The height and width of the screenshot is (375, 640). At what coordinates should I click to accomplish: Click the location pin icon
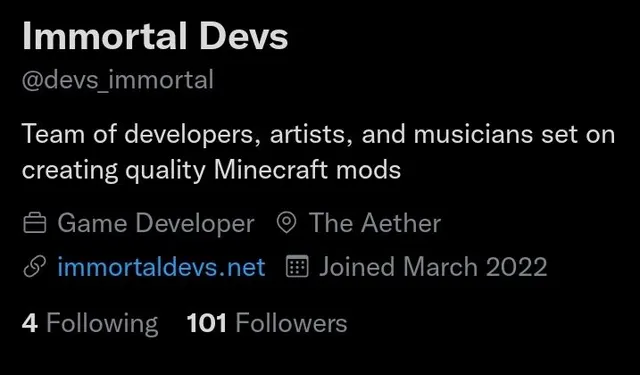pyautogui.click(x=286, y=223)
